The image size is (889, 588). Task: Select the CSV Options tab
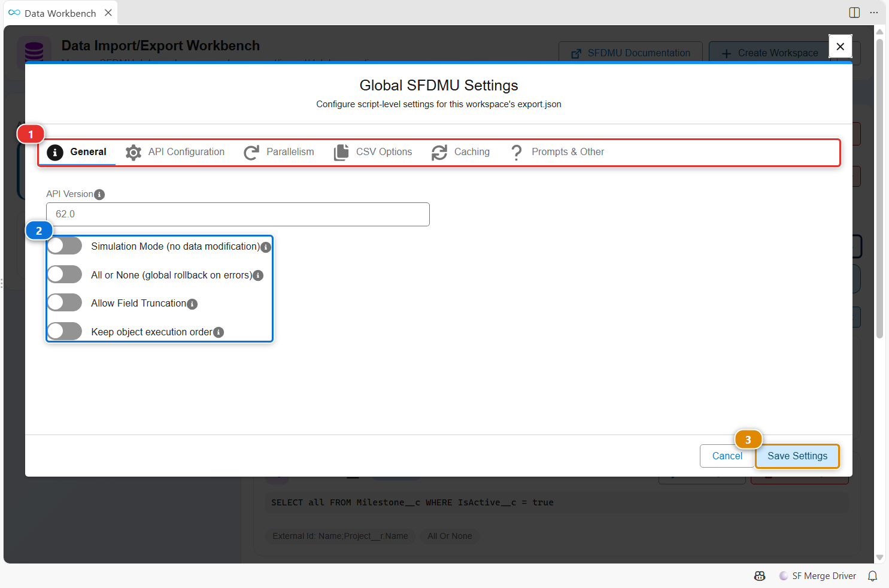coord(373,152)
